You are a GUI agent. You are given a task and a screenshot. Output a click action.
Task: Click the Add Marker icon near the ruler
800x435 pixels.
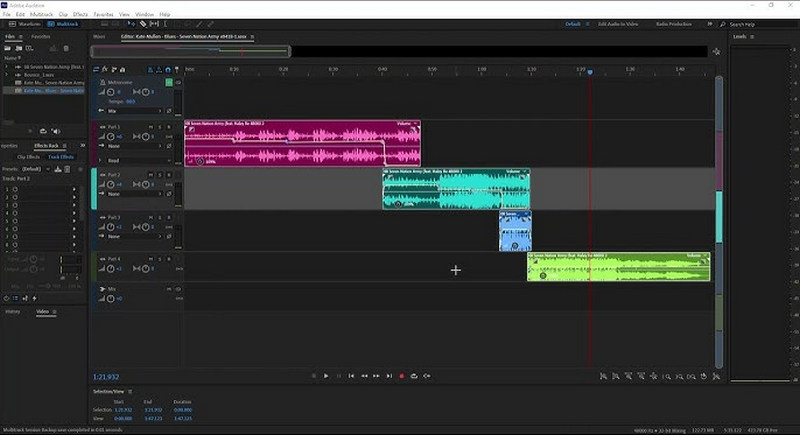(177, 69)
